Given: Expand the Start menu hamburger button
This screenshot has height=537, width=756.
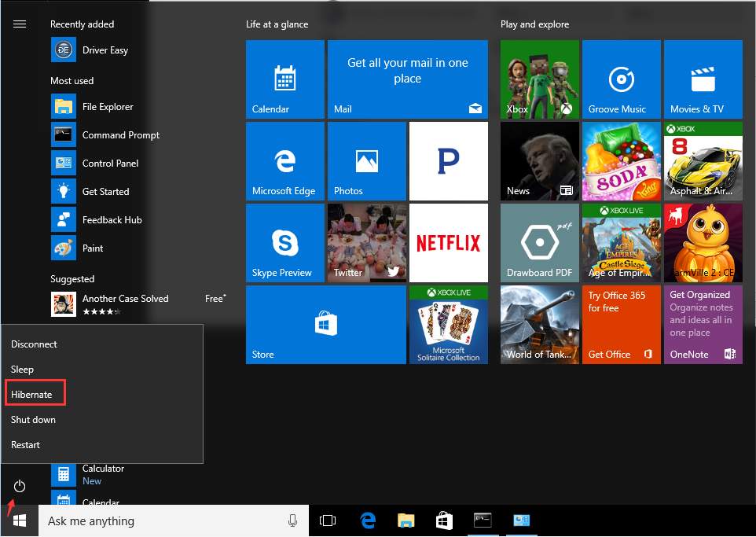Looking at the screenshot, I should coord(19,24).
